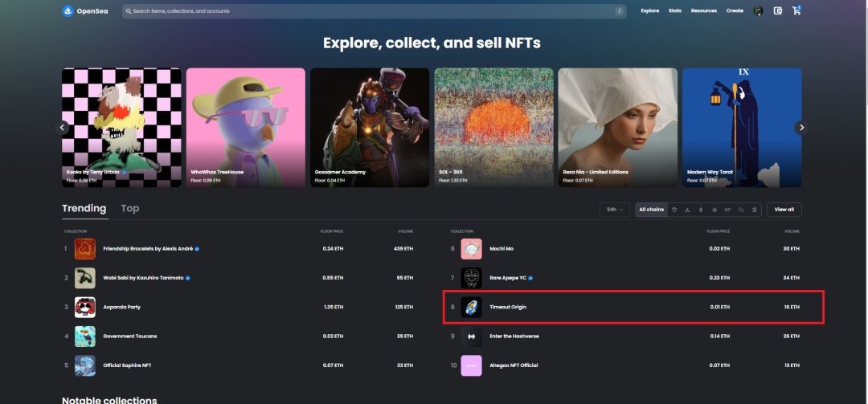Click the search magnifier icon
The image size is (868, 404).
(129, 11)
